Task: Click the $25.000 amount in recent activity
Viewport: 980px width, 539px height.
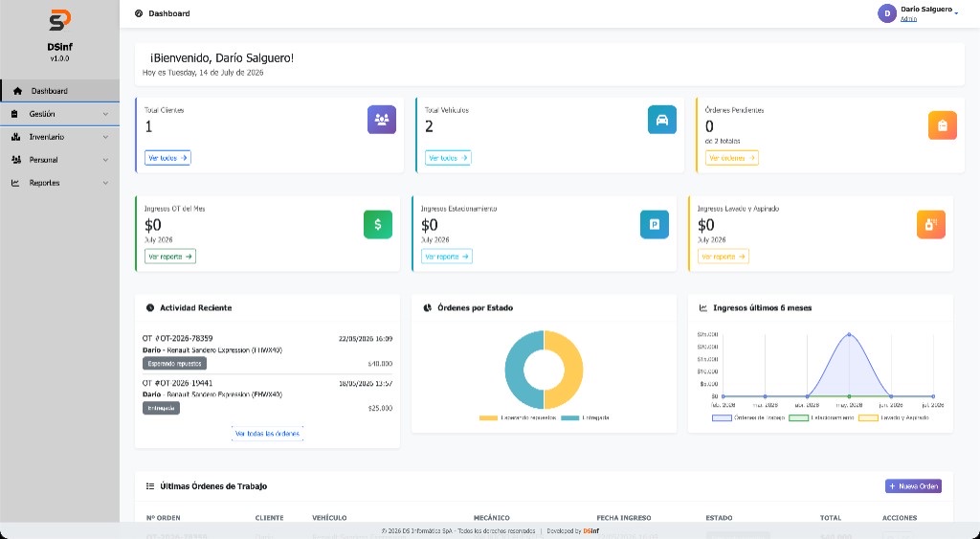Action: pos(380,408)
